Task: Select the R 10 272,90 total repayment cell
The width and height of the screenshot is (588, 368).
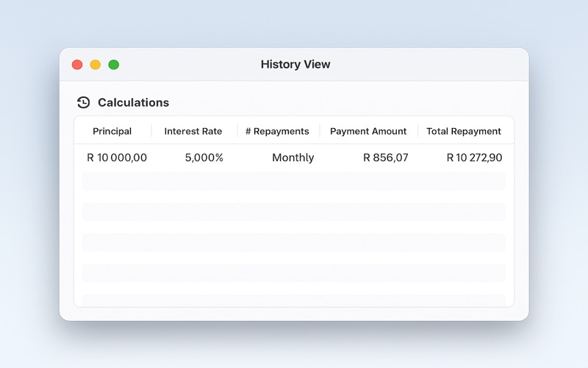Action: [x=474, y=158]
